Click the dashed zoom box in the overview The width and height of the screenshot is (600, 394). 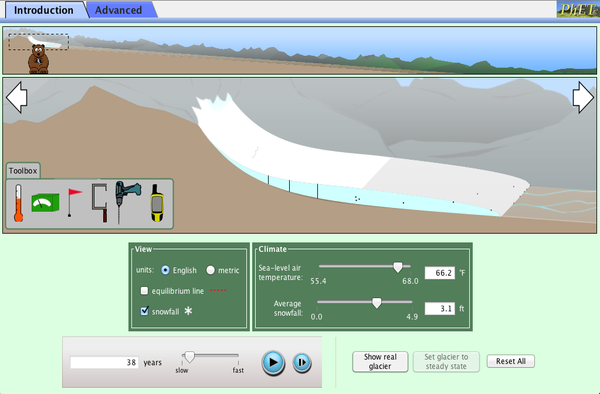[x=39, y=42]
